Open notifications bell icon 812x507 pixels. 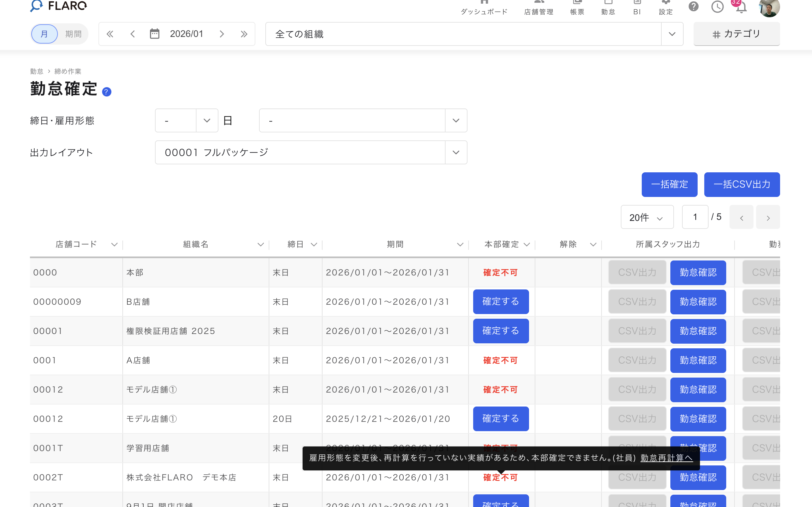(x=741, y=7)
